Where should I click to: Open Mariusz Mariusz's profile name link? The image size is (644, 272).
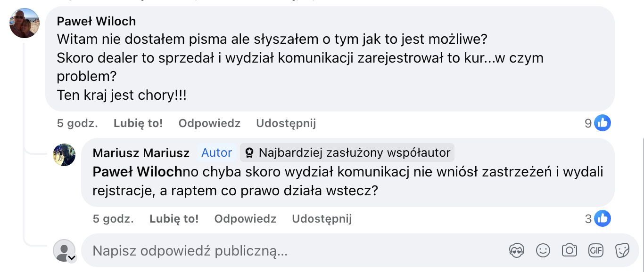click(141, 153)
